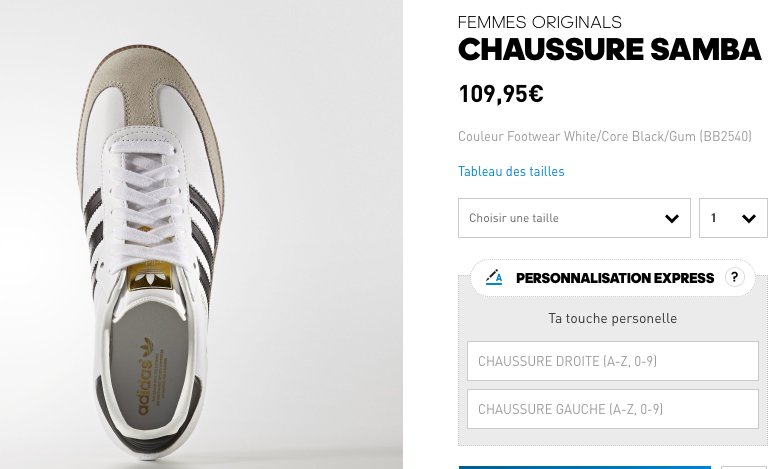The image size is (783, 469).
Task: Click the PERSONNALISATION EXPRESS header label
Action: pyautogui.click(x=615, y=278)
